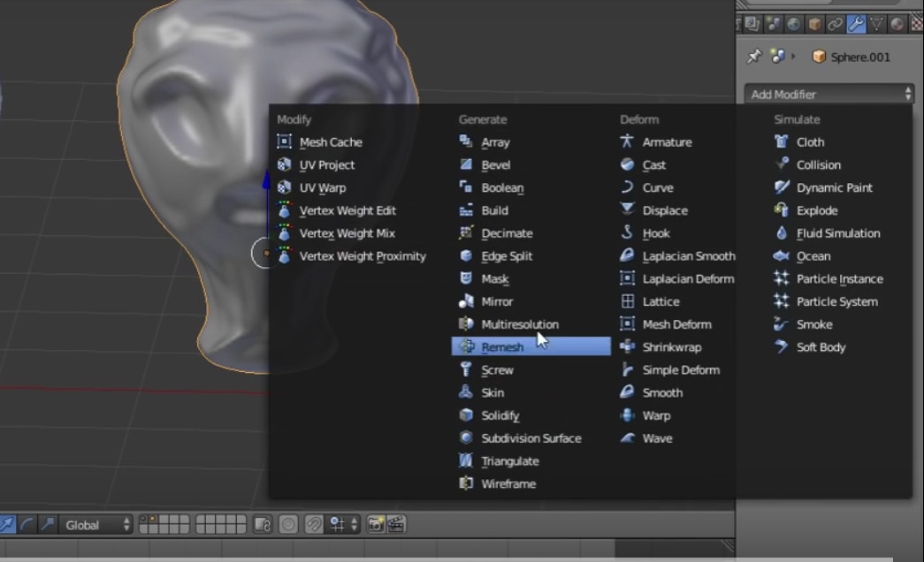Image resolution: width=924 pixels, height=562 pixels.
Task: Select Subdivision Surface modifier
Action: [531, 438]
